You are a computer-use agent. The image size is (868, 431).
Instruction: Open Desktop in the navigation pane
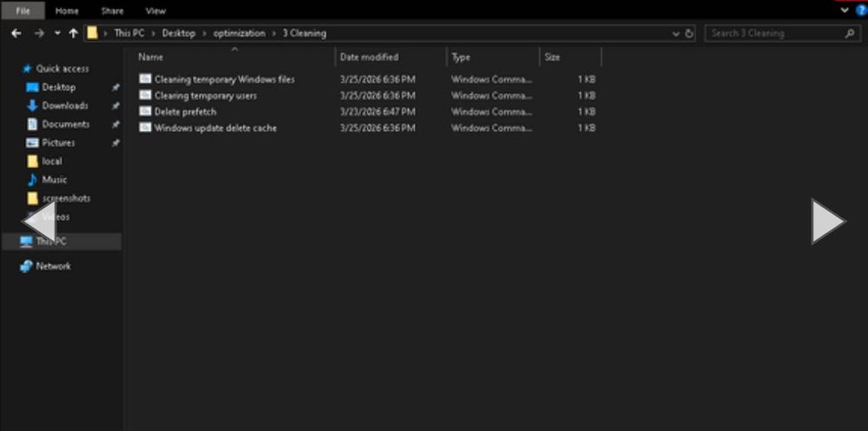(x=59, y=87)
